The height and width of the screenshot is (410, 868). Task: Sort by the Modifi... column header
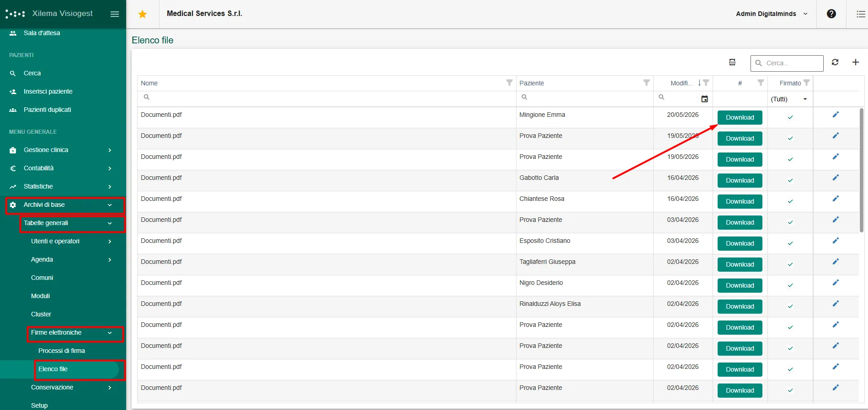pyautogui.click(x=682, y=83)
